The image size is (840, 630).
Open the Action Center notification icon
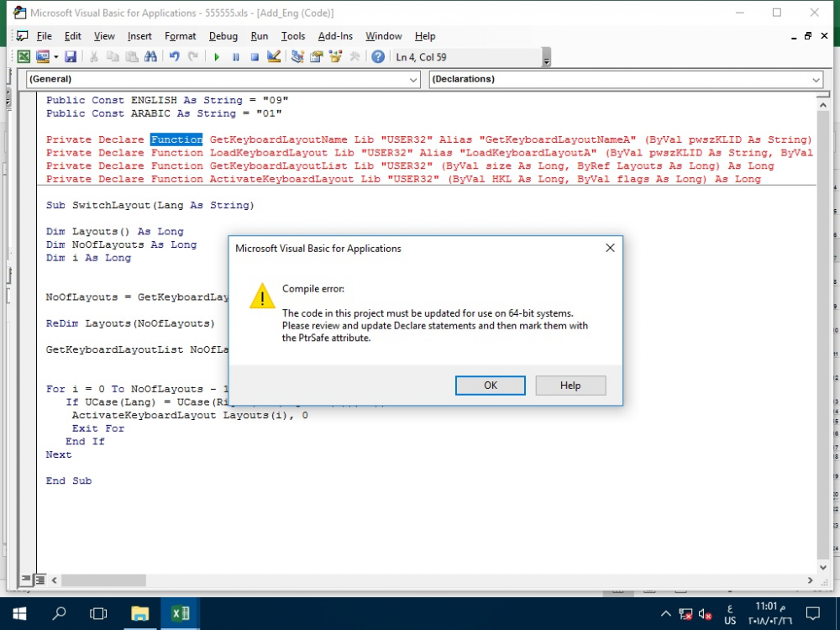coord(813,614)
